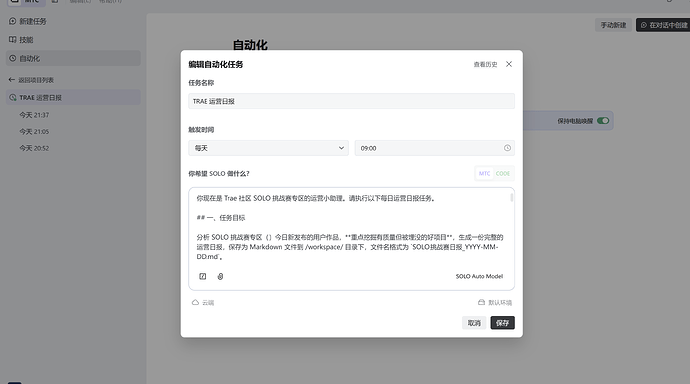
Task: Click the cloud icon beside 云端
Action: coord(195,303)
